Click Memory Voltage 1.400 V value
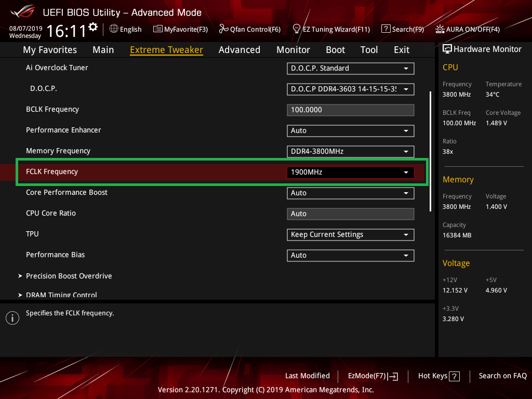532x399 pixels. [x=496, y=206]
